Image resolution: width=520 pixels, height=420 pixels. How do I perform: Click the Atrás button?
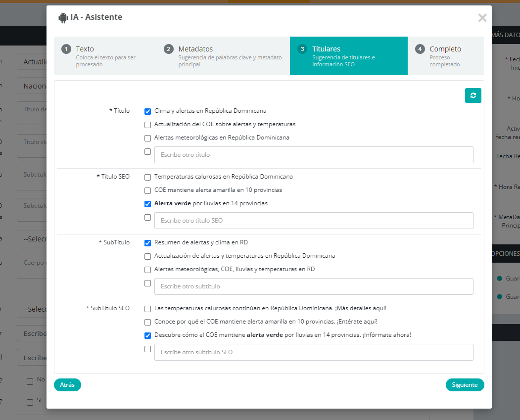[x=67, y=385]
